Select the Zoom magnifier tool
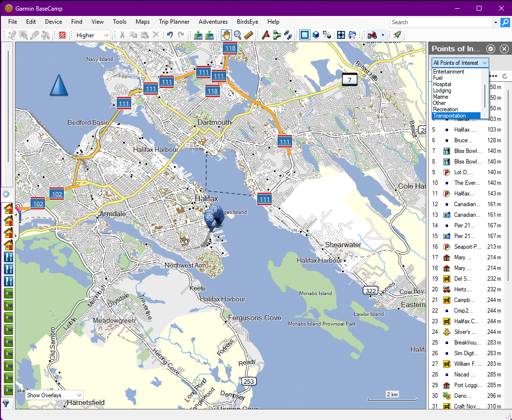The image size is (512, 420). [237, 35]
